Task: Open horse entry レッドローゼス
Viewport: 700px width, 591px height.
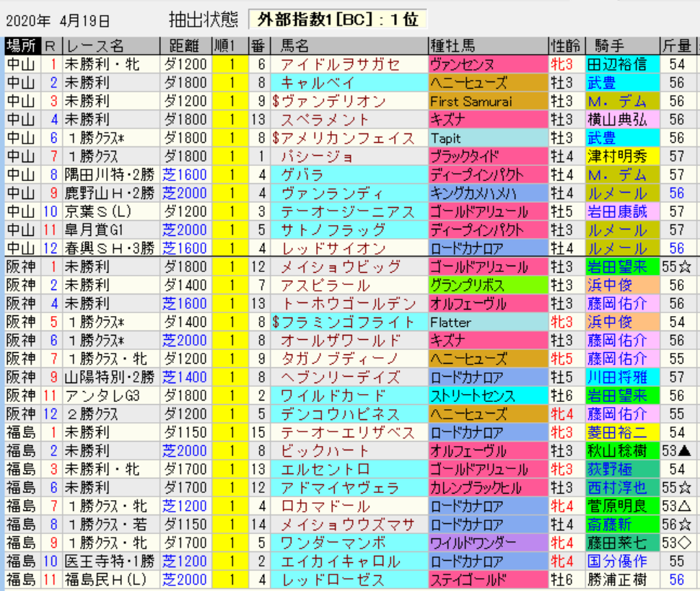Action: (x=333, y=579)
